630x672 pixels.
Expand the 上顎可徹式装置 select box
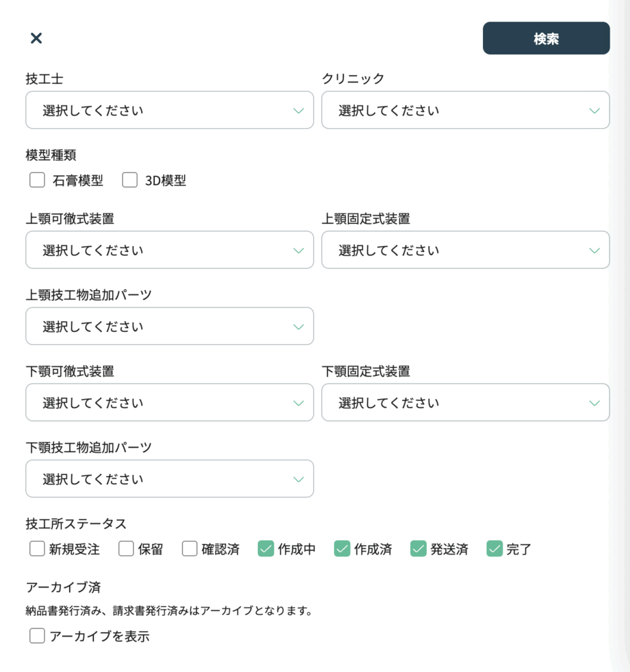tap(169, 250)
